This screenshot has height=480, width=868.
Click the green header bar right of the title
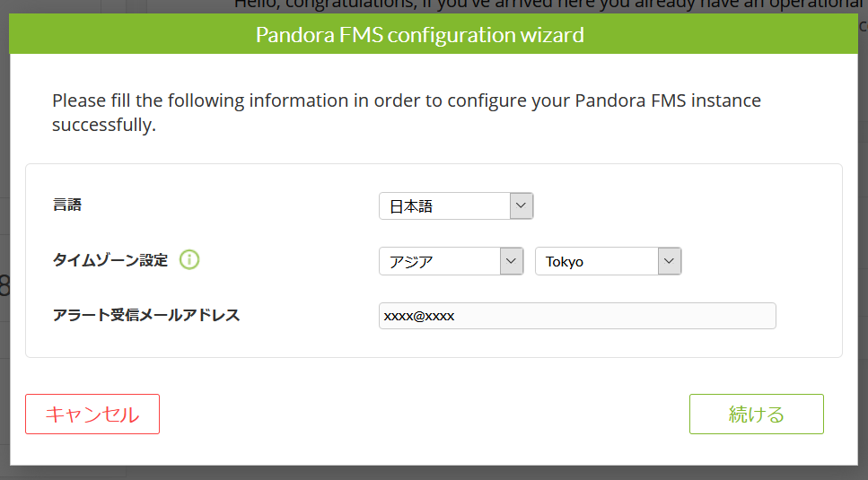point(720,34)
